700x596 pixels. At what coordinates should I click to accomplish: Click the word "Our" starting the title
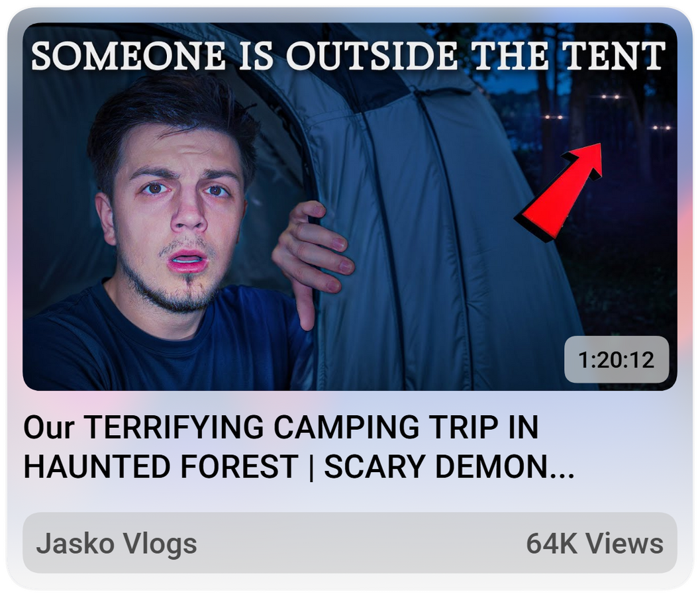click(x=49, y=427)
